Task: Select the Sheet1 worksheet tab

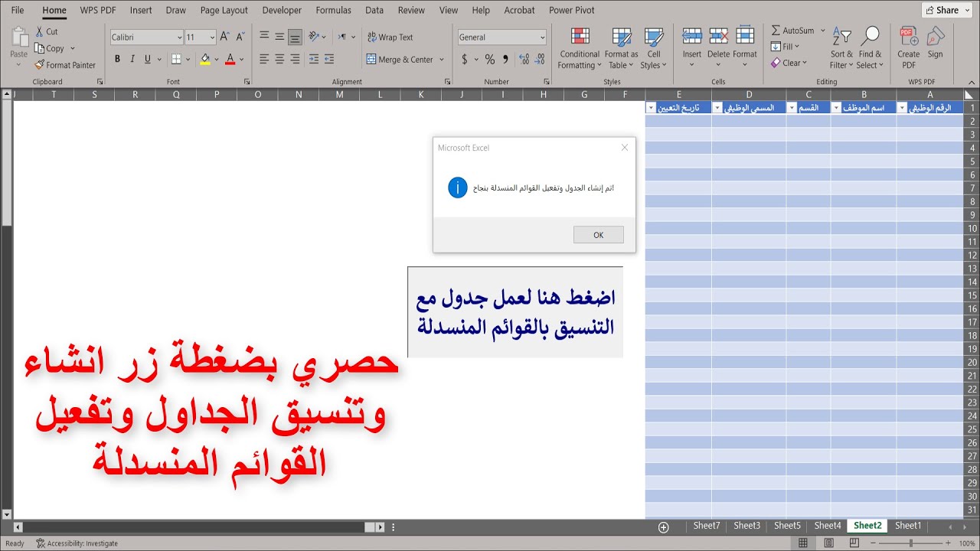Action: (x=908, y=526)
